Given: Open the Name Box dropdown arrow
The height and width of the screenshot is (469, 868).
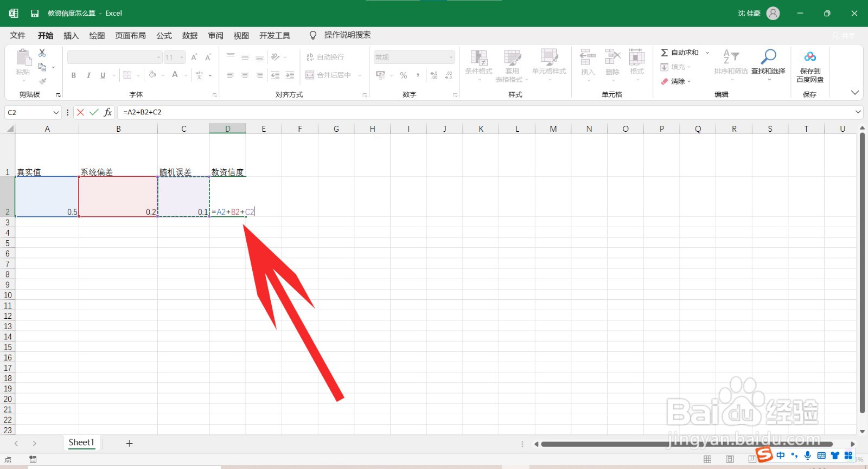Looking at the screenshot, I should tap(56, 112).
